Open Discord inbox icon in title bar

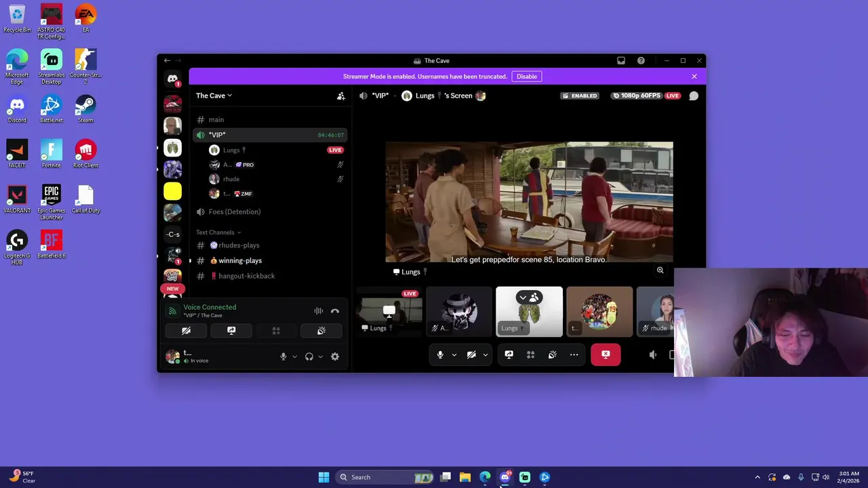[x=621, y=60]
